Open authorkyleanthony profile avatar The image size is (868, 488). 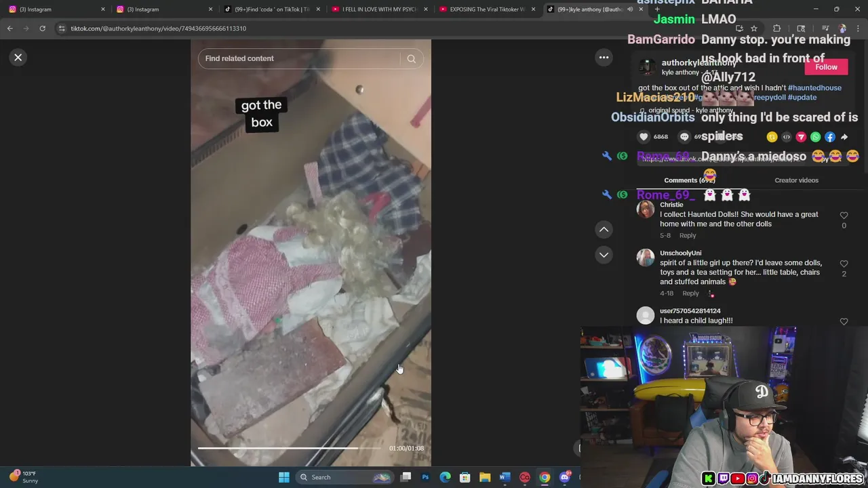(x=646, y=67)
